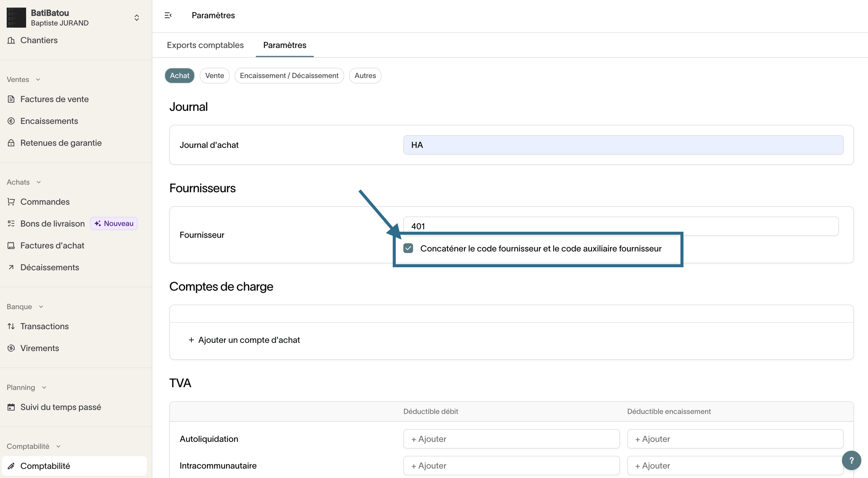Open the help question mark button
The height and width of the screenshot is (478, 868).
[x=851, y=460]
